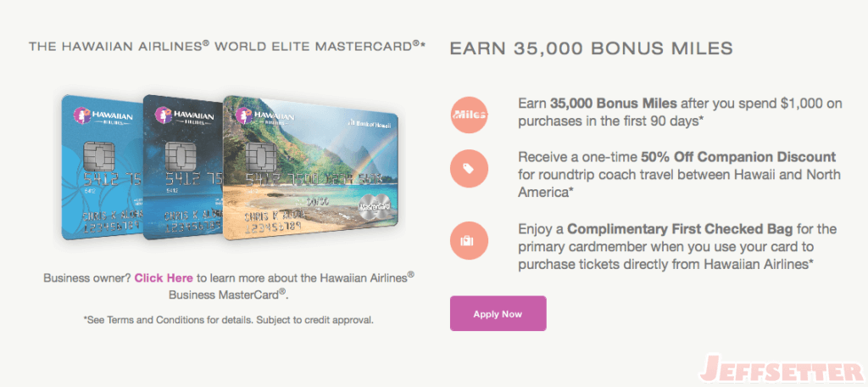This screenshot has width=868, height=387.
Task: Select the beach landscape Hawaiian card
Action: click(310, 168)
